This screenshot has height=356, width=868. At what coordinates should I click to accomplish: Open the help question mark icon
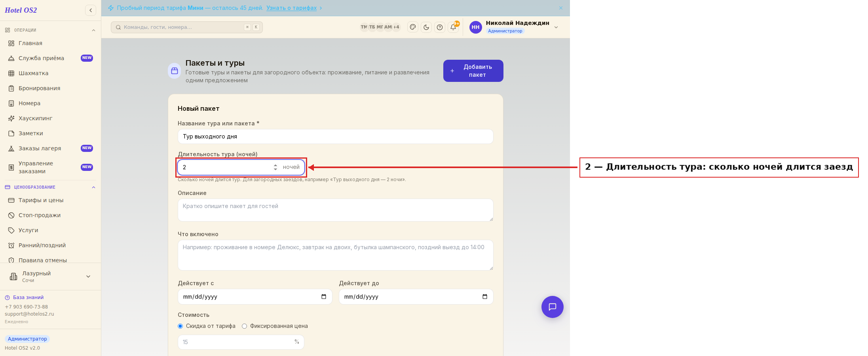tap(440, 27)
